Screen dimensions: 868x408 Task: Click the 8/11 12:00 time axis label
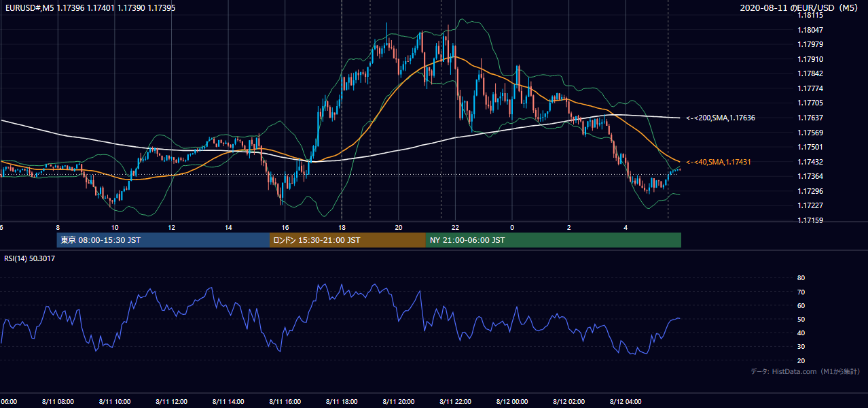point(172,401)
